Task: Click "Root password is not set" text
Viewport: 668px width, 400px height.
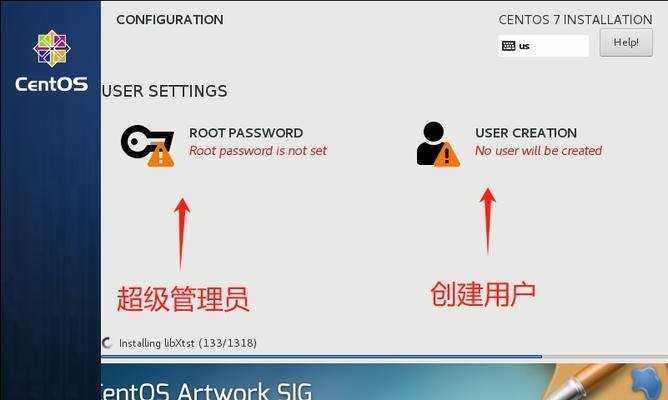Action: pyautogui.click(x=258, y=151)
